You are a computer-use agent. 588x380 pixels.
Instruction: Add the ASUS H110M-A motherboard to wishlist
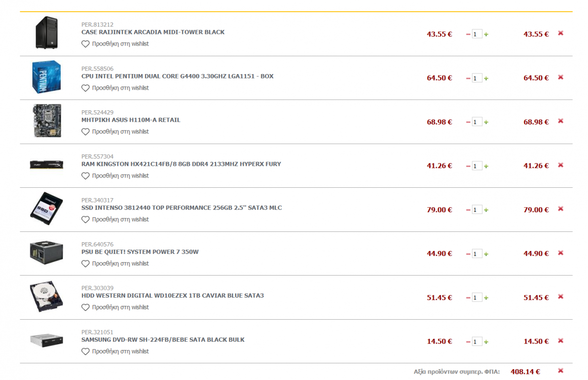pyautogui.click(x=115, y=131)
